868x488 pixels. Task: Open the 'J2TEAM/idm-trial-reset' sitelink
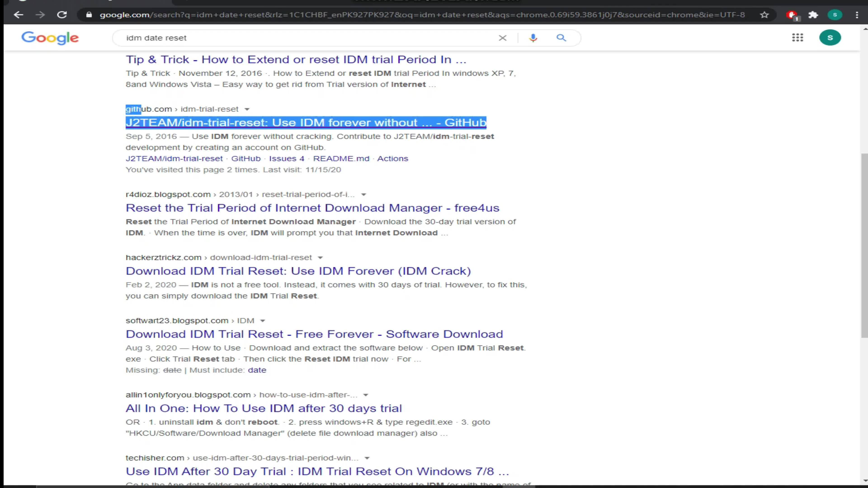(x=174, y=159)
